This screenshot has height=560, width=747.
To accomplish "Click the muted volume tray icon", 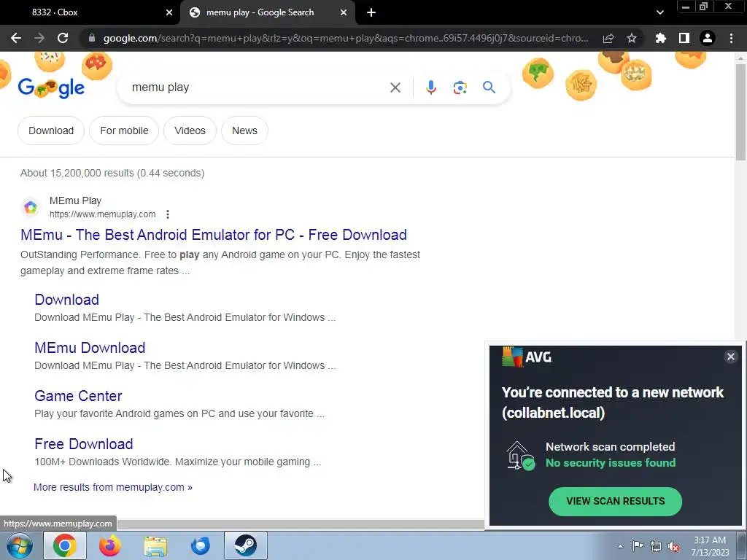I will click(673, 546).
